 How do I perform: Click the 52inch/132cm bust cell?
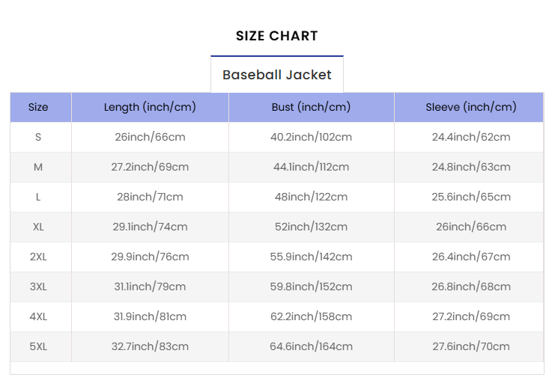(311, 227)
